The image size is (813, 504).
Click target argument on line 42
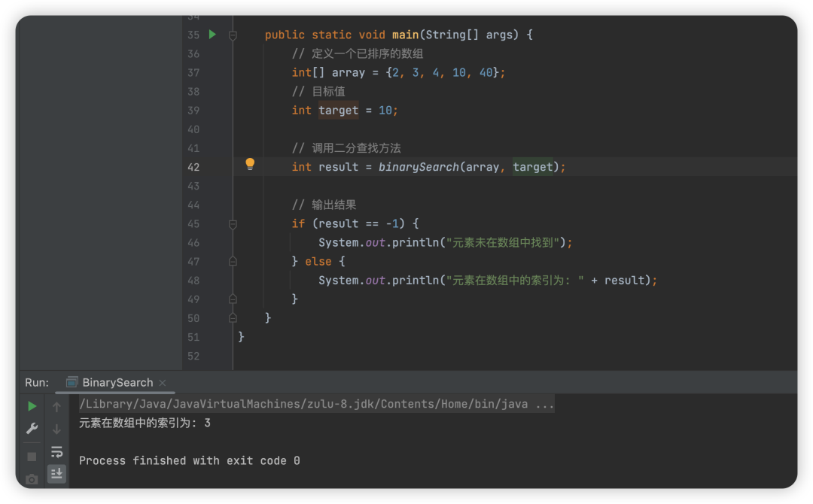coord(532,167)
